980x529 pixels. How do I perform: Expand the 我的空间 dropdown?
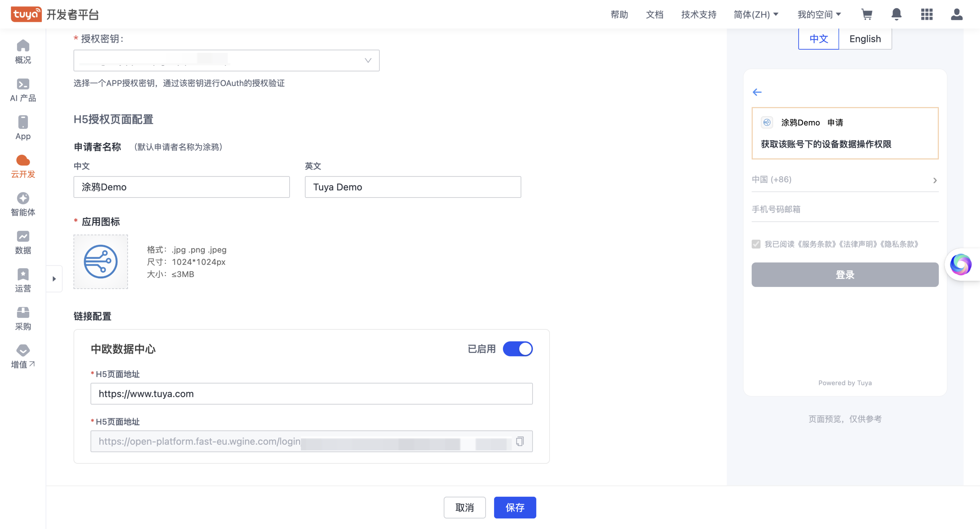coord(819,14)
